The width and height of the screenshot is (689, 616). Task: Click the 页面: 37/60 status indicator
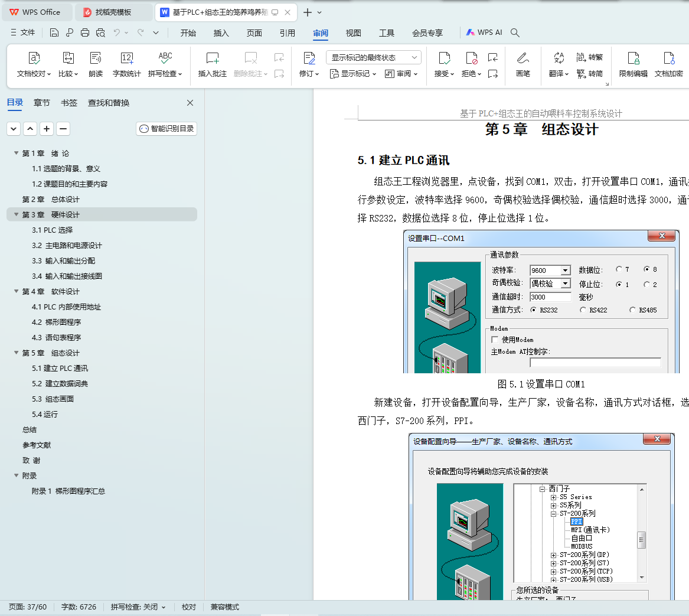tap(28, 607)
